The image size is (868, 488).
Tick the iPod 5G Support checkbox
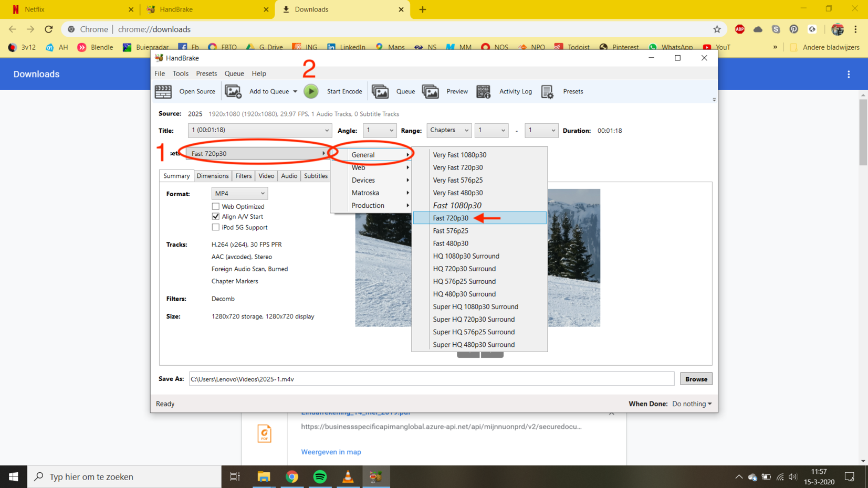216,227
